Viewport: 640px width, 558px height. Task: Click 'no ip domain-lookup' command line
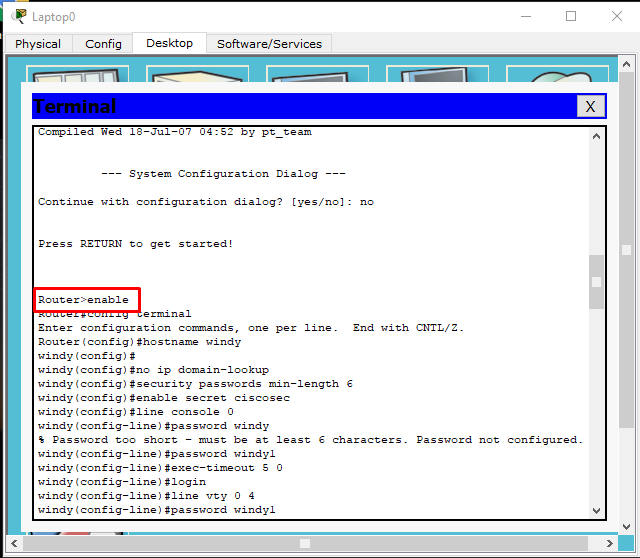pos(153,370)
